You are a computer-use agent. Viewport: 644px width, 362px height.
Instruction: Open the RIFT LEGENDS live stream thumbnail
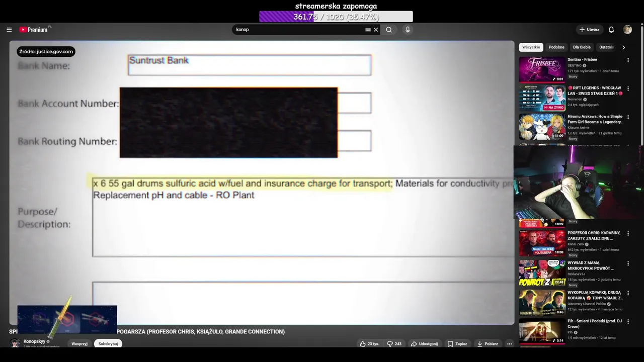542,98
